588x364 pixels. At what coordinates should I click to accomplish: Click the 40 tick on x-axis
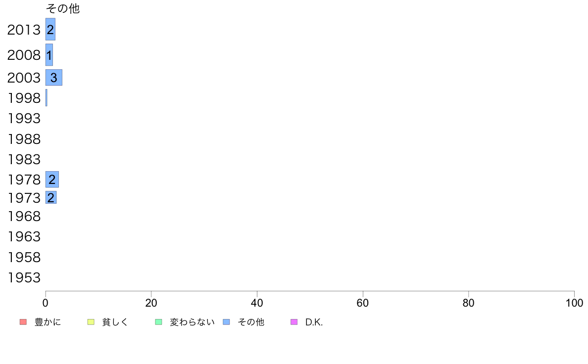point(257,303)
